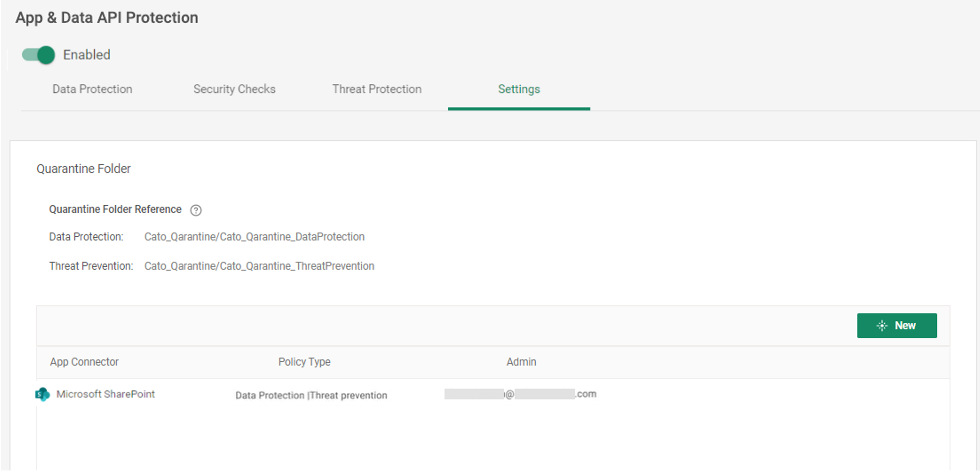Click the admin email address cell
The width and height of the screenshot is (980, 471).
pyautogui.click(x=520, y=394)
